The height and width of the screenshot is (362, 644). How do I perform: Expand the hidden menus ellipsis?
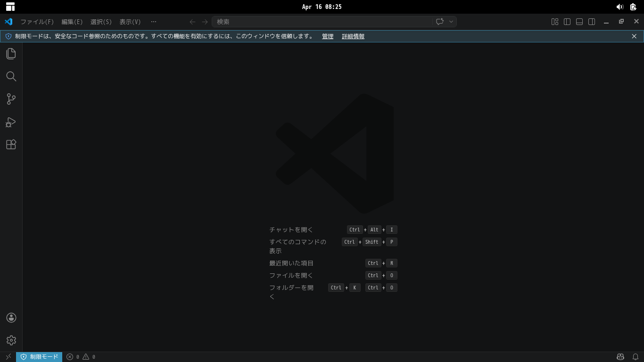coord(153,22)
